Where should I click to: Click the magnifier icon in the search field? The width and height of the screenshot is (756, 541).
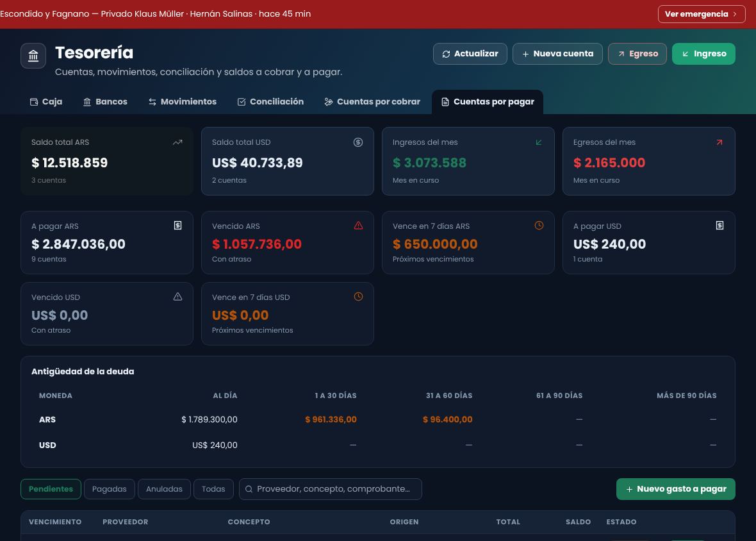click(249, 489)
